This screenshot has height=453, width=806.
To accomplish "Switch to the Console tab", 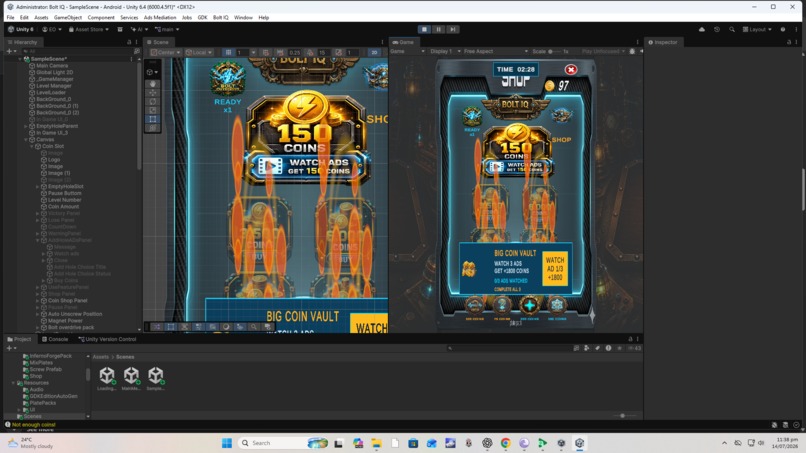I will pyautogui.click(x=55, y=339).
